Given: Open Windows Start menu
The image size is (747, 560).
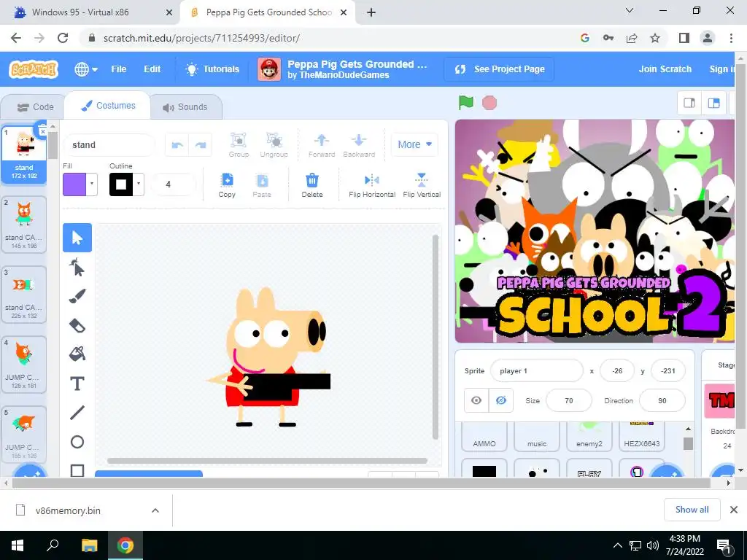Looking at the screenshot, I should point(18,545).
